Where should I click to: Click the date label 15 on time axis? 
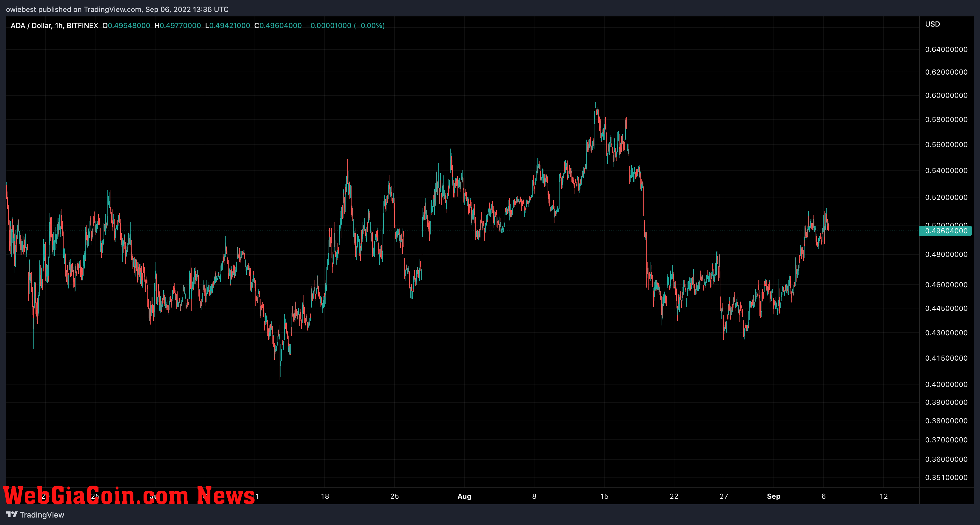pyautogui.click(x=604, y=496)
